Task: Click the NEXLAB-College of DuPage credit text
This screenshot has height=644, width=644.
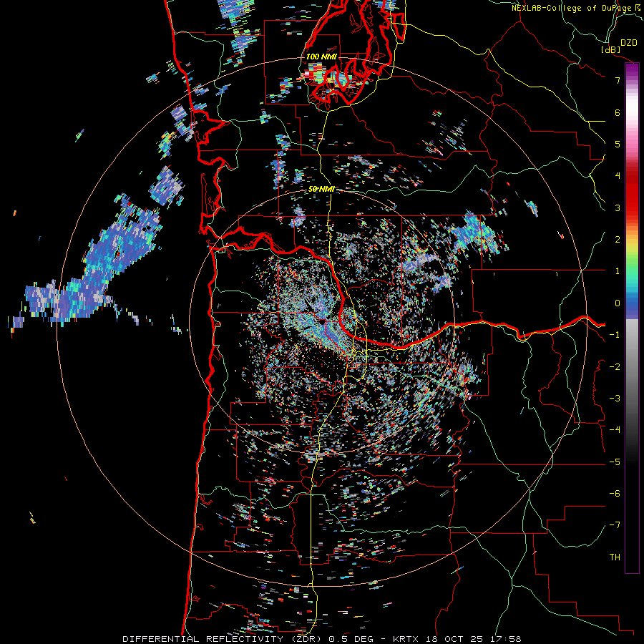Action: coord(571,8)
